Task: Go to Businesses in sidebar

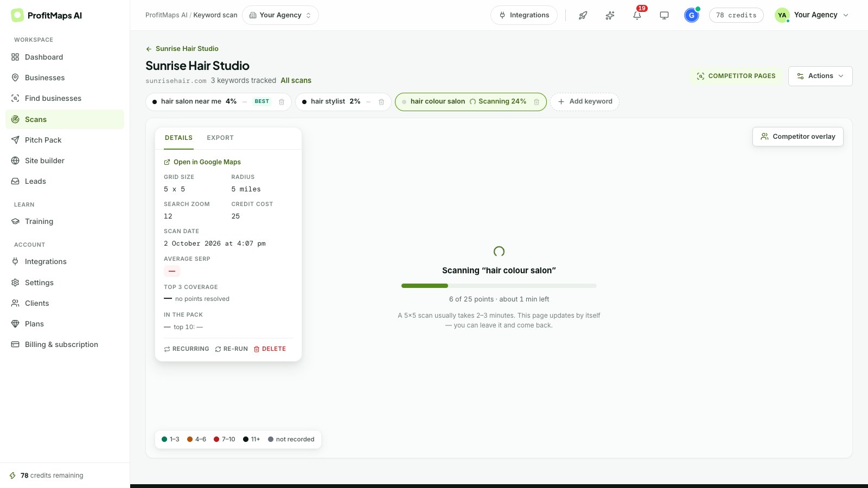Action: (65, 78)
